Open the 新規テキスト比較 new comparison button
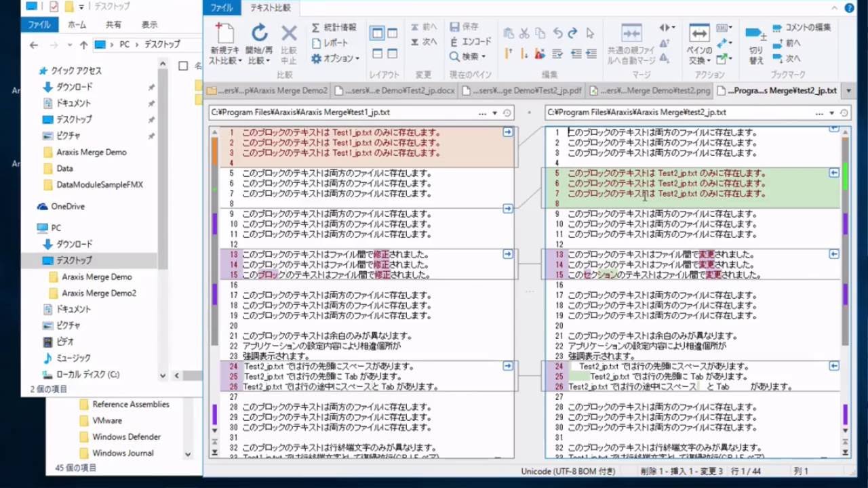Image resolution: width=868 pixels, height=488 pixels. pyautogui.click(x=224, y=44)
